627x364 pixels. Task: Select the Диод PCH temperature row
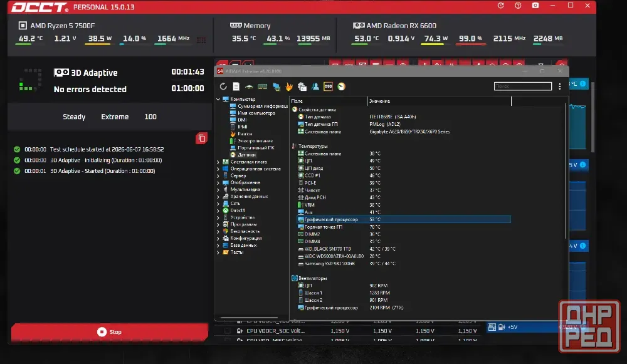pyautogui.click(x=403, y=197)
